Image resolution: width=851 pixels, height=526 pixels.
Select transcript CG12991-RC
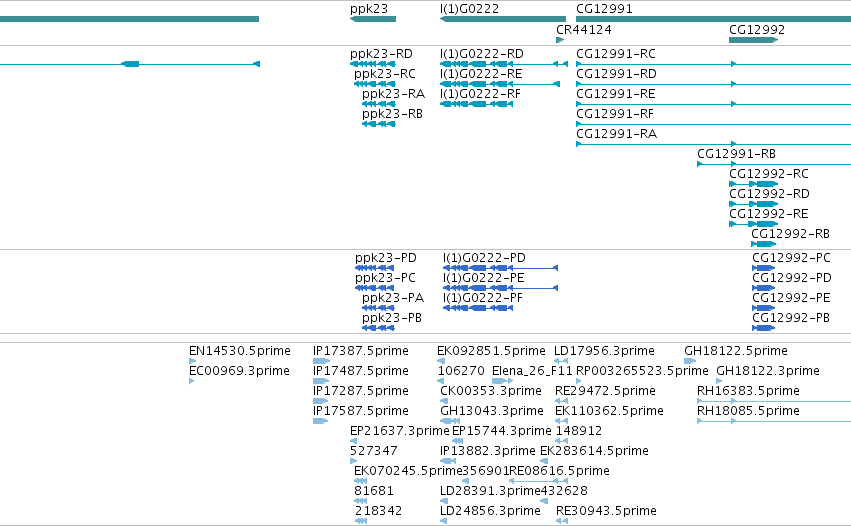click(x=713, y=64)
